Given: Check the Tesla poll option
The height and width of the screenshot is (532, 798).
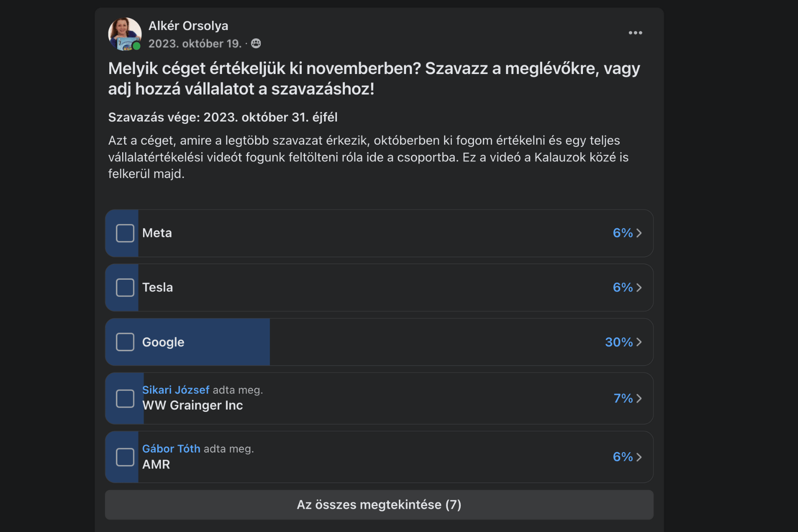Looking at the screenshot, I should coord(125,287).
